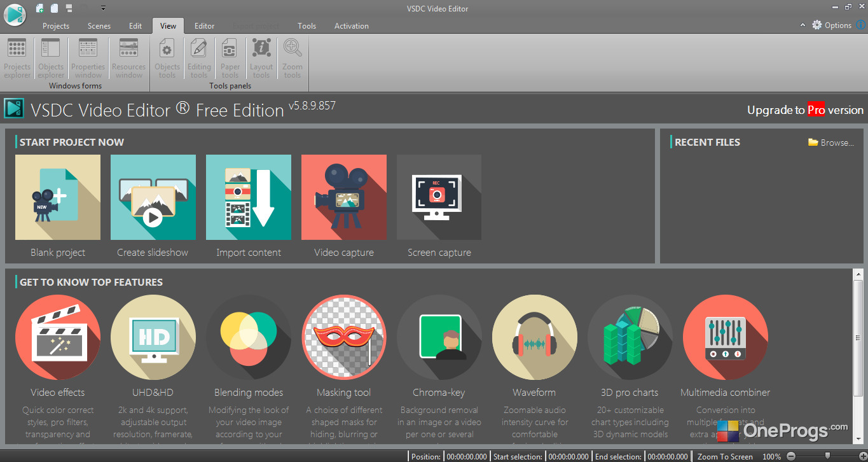The image size is (868, 462).
Task: Click the version text v5.8.9.857
Action: [312, 106]
